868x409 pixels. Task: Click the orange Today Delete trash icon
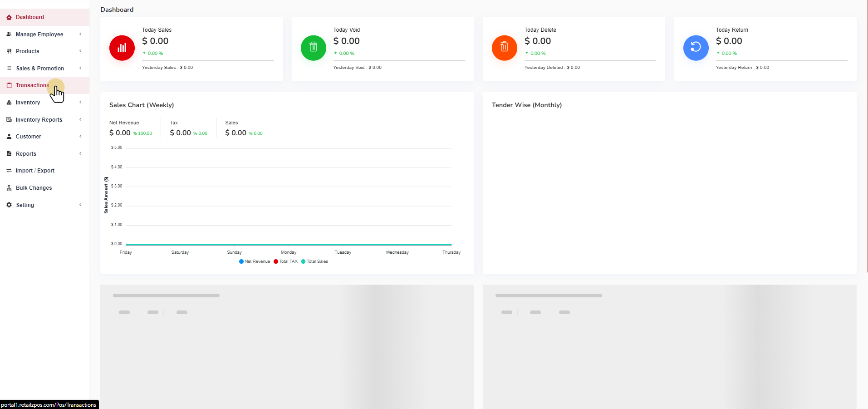click(x=504, y=48)
